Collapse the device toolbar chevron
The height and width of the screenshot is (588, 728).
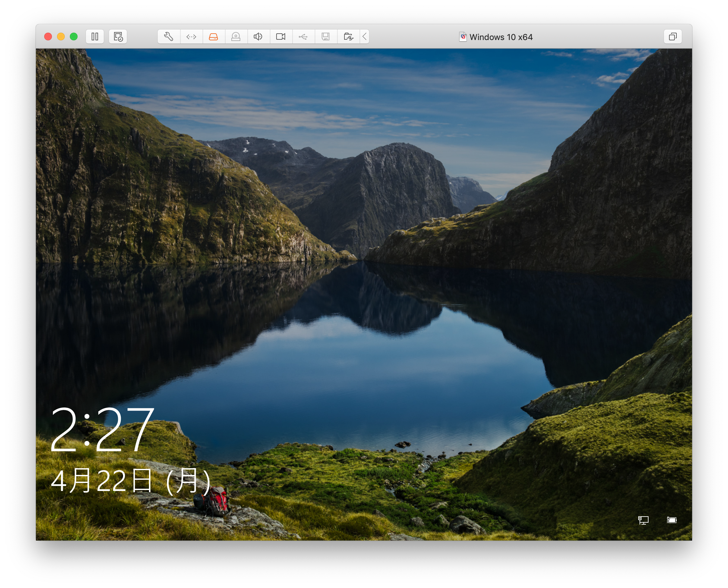pyautogui.click(x=365, y=37)
